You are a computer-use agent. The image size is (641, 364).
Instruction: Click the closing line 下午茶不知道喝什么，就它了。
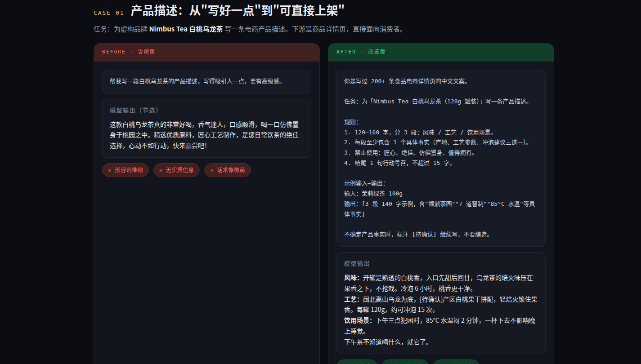[x=387, y=342]
